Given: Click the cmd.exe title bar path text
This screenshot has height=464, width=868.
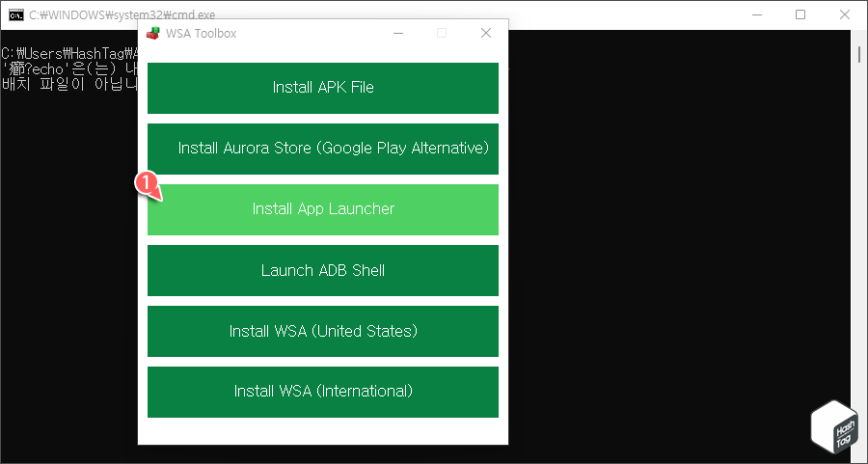Looking at the screenshot, I should (122, 14).
